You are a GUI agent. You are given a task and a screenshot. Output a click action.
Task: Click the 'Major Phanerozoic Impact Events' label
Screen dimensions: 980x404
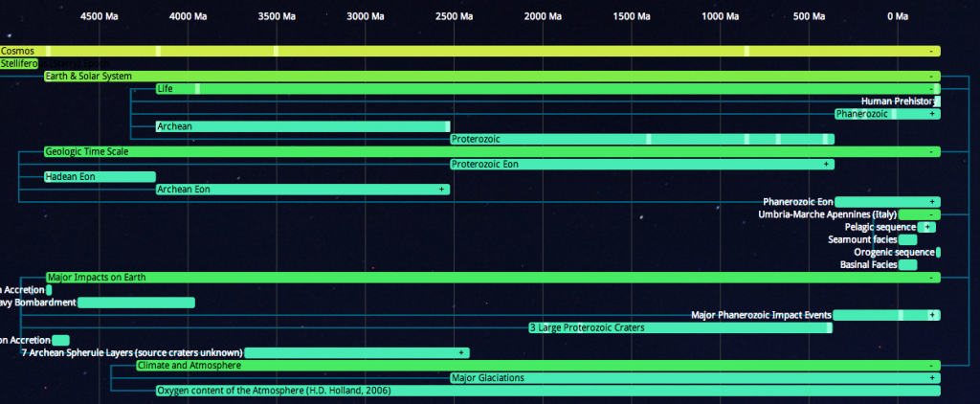coord(761,315)
